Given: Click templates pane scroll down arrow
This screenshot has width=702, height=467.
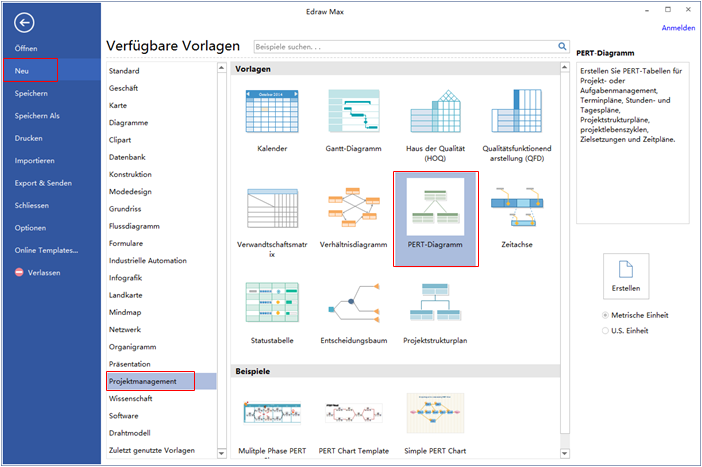Looking at the screenshot, I should (565, 453).
